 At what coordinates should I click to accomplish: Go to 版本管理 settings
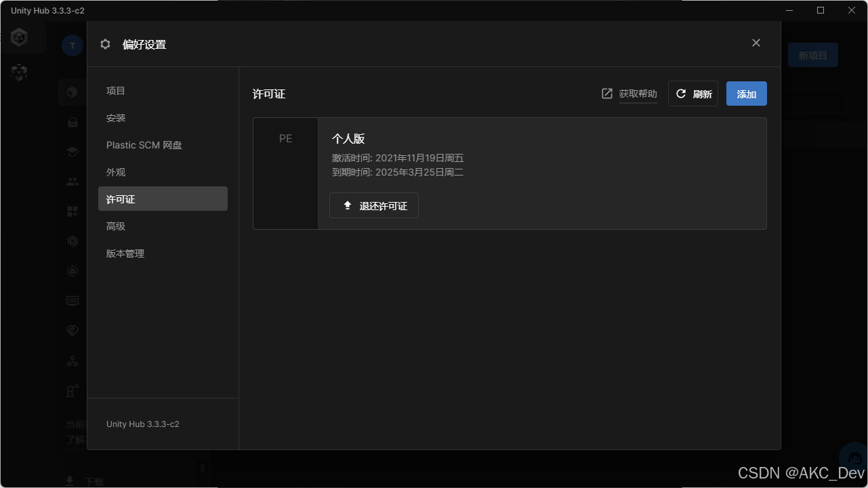[x=163, y=253]
